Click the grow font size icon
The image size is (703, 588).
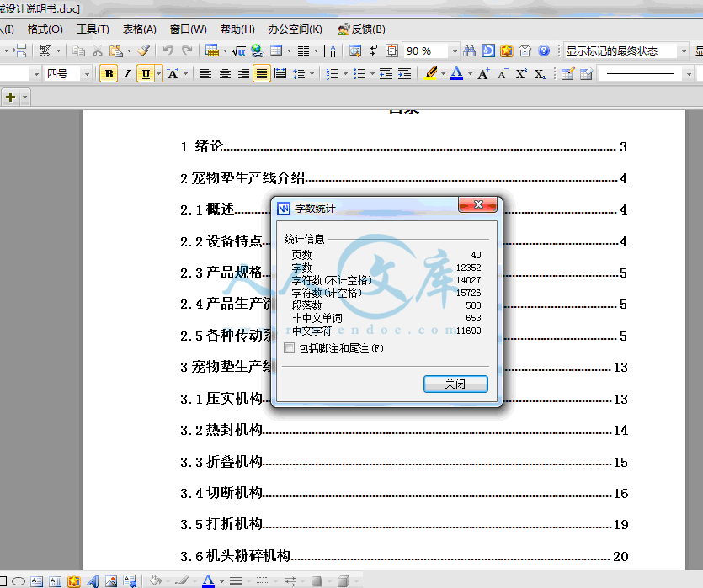pyautogui.click(x=483, y=74)
